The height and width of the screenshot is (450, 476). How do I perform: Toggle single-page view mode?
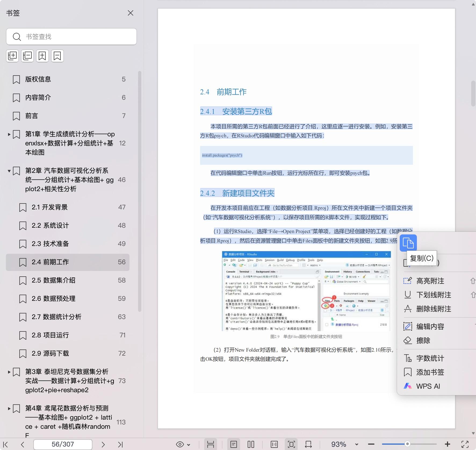[x=234, y=444]
